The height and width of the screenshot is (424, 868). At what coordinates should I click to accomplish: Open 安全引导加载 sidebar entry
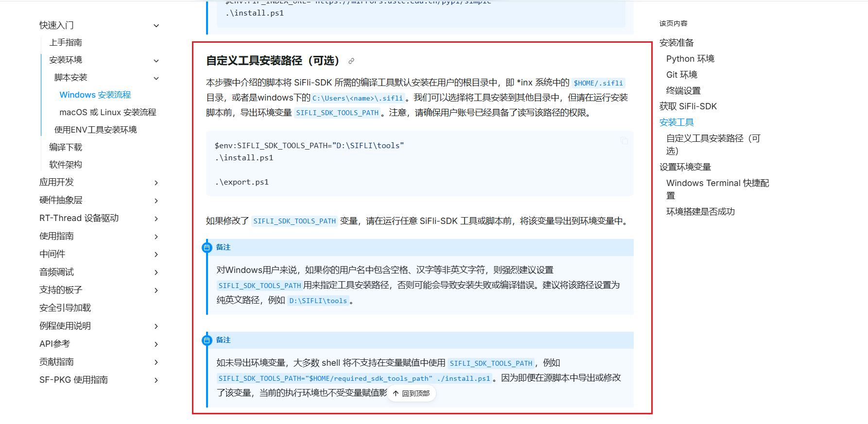tap(65, 308)
